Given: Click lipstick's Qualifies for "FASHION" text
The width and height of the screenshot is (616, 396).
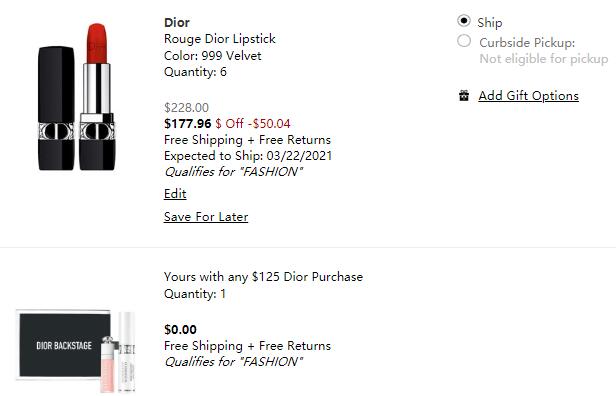Looking at the screenshot, I should (x=233, y=172).
